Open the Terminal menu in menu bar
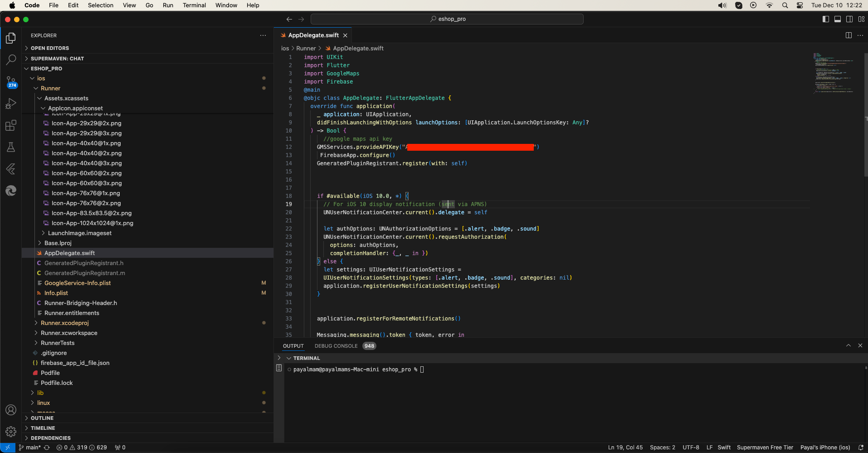This screenshot has width=868, height=453. point(194,5)
